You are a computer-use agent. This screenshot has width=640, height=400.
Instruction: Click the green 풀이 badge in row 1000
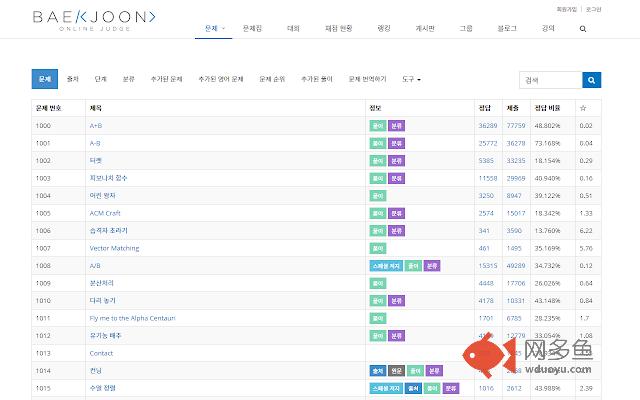pos(378,126)
